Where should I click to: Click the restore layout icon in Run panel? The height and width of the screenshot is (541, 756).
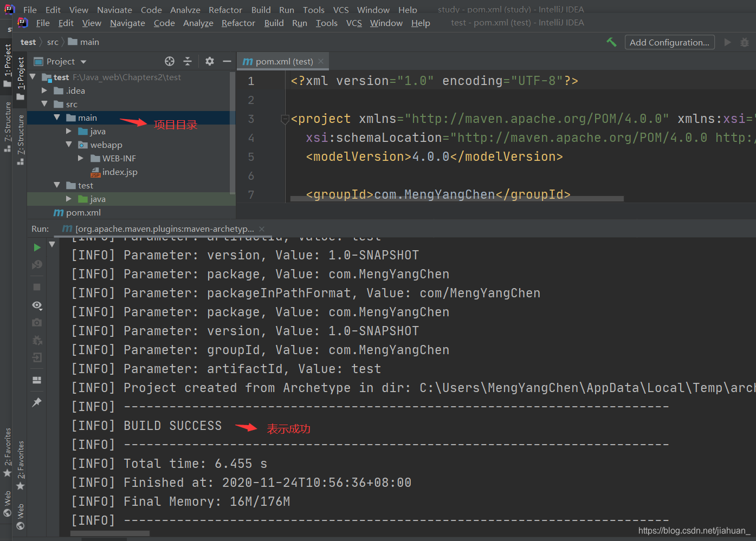click(x=37, y=380)
